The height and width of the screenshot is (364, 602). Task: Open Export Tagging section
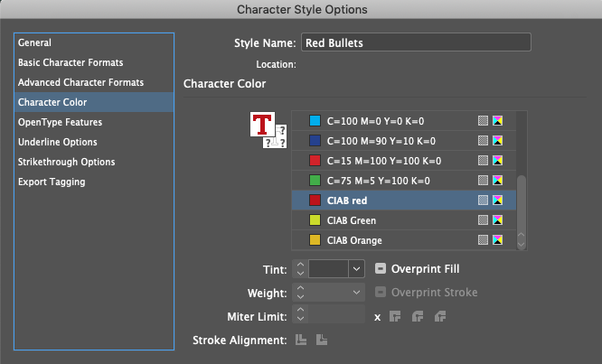(x=94, y=182)
